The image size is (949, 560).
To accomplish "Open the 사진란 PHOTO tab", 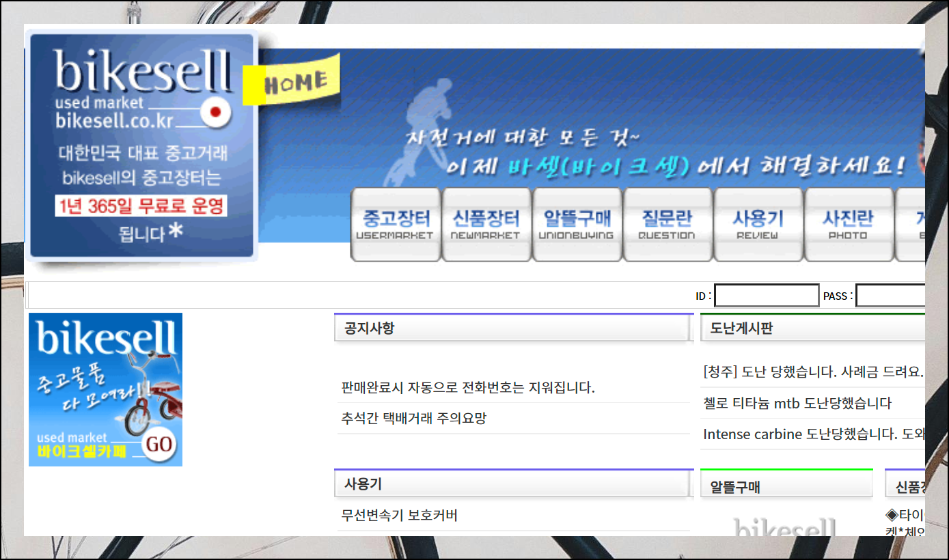I will click(x=848, y=225).
